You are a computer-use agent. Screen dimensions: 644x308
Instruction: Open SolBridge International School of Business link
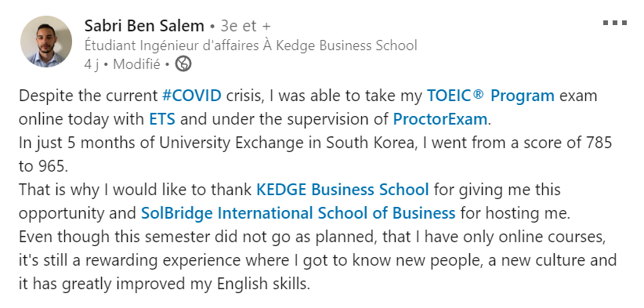pyautogui.click(x=298, y=213)
